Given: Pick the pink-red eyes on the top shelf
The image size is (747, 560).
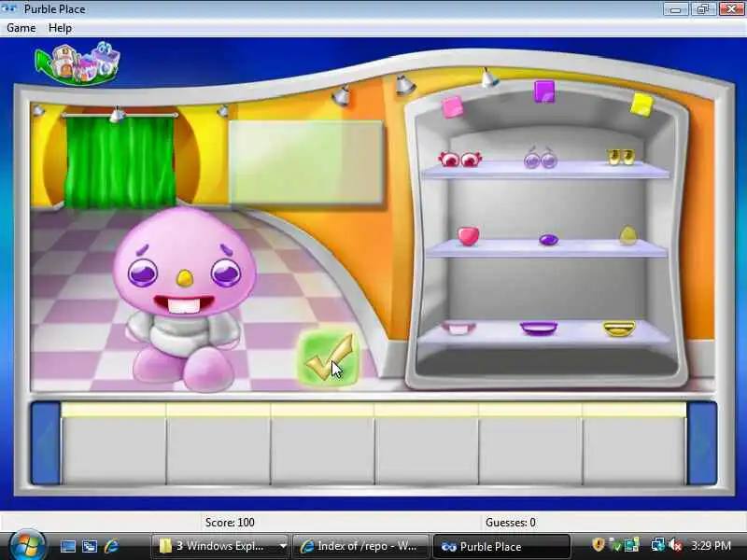Looking at the screenshot, I should (460, 159).
